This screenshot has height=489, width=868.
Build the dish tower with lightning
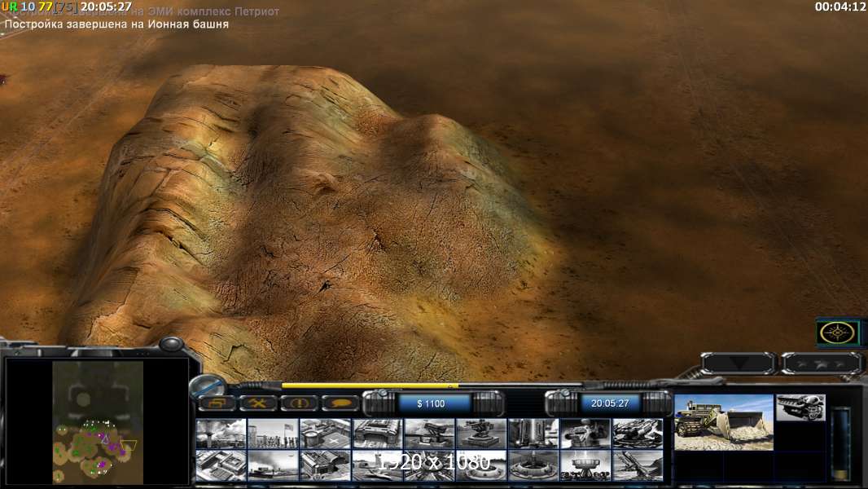pos(585,465)
